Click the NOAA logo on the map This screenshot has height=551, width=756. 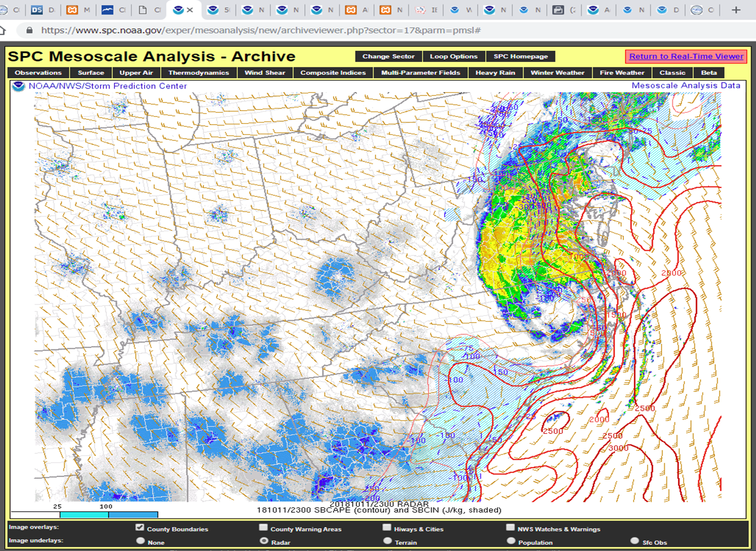pos(19,86)
